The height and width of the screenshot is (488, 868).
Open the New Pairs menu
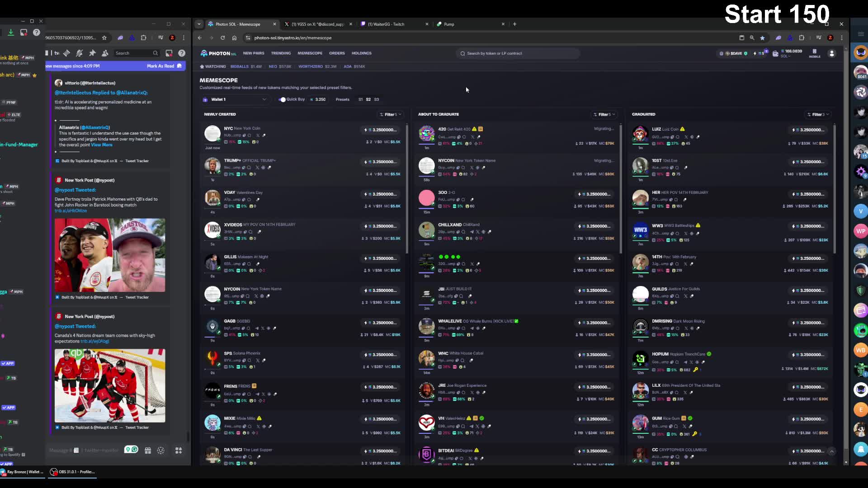254,53
